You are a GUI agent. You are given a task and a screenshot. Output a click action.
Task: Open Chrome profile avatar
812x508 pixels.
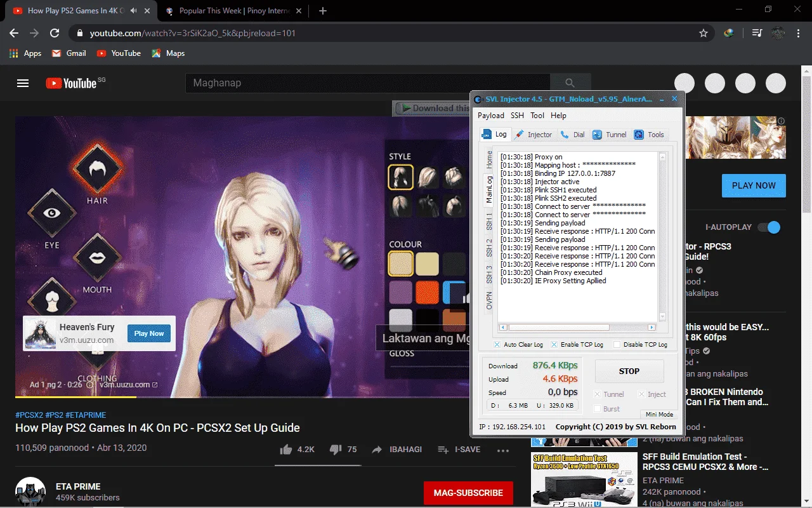[778, 33]
